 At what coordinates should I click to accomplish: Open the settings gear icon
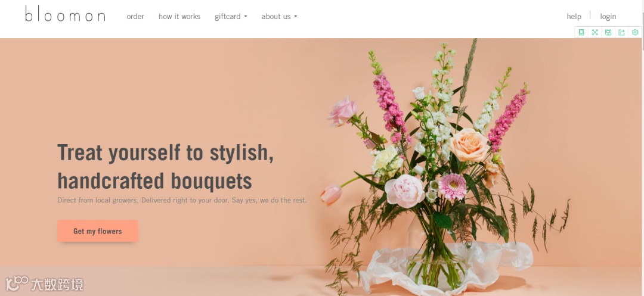(x=636, y=32)
